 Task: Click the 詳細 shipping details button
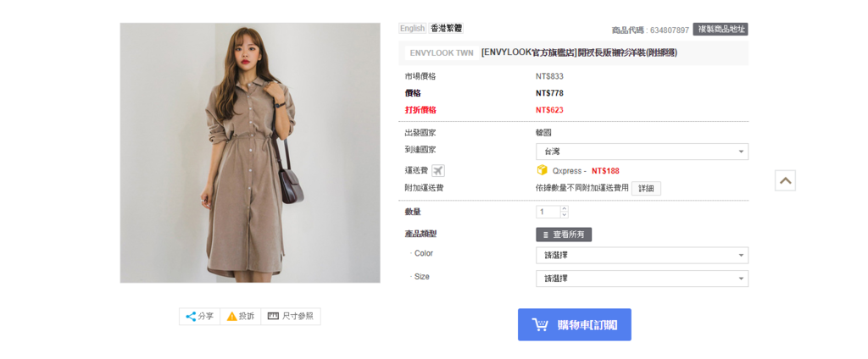click(x=646, y=189)
